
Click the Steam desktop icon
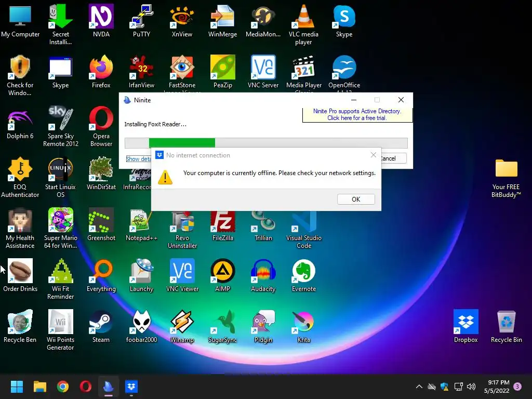pos(101,326)
